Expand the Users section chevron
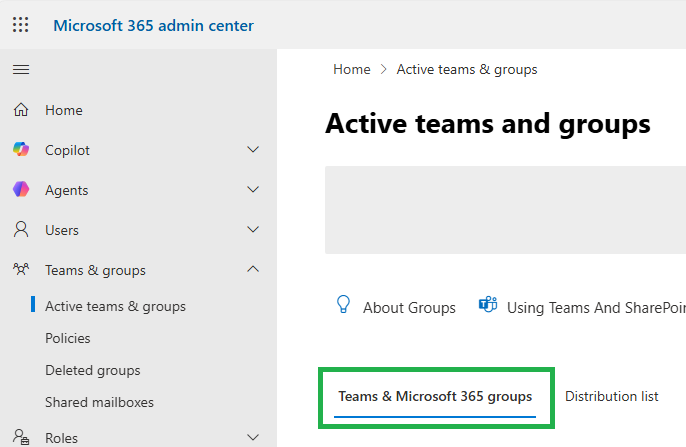The height and width of the screenshot is (447, 686). (253, 230)
